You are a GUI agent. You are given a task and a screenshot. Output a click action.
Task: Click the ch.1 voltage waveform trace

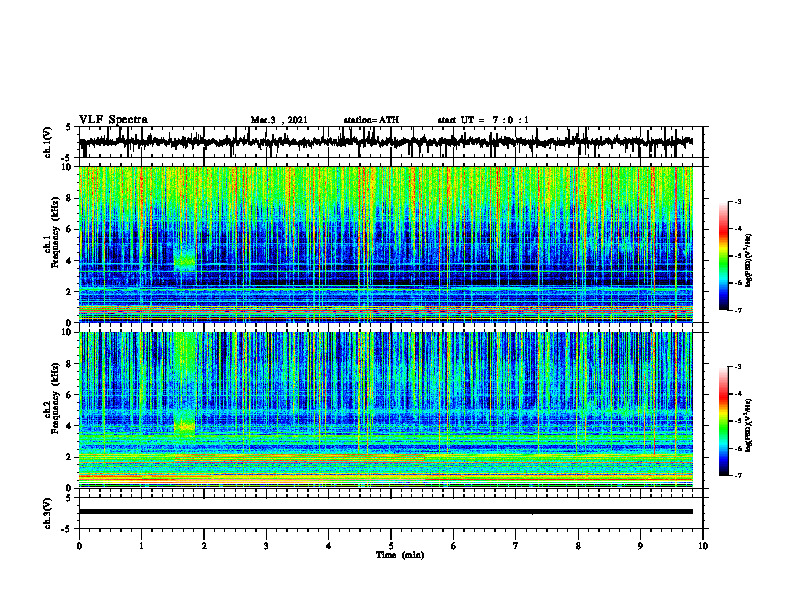coord(385,142)
